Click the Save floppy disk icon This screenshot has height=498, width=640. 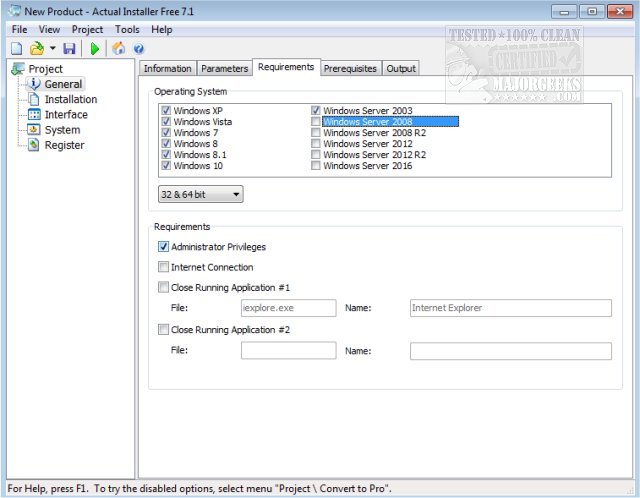pyautogui.click(x=69, y=49)
